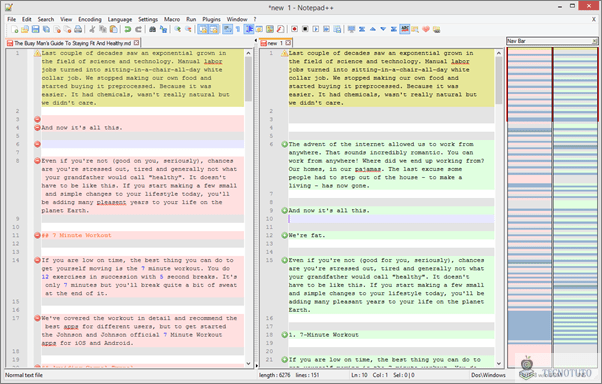Click the green Undo arrow icon
Screen dimensions: 602x384
point(128,29)
